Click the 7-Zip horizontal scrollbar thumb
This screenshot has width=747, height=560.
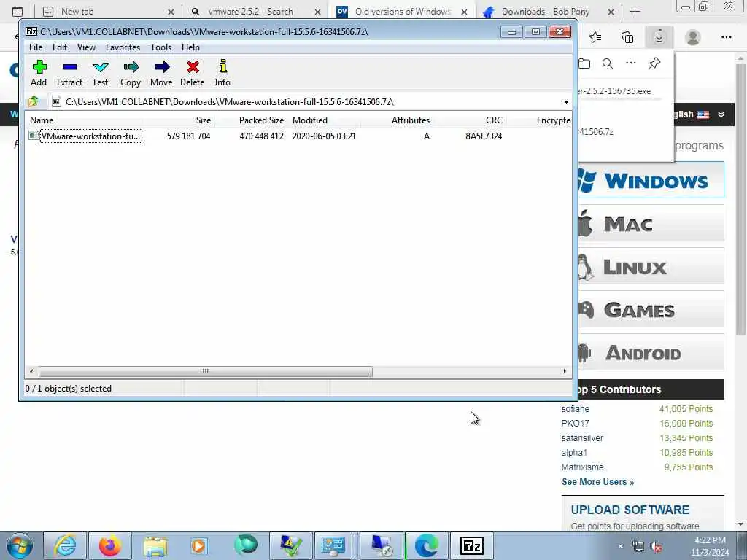tap(205, 371)
